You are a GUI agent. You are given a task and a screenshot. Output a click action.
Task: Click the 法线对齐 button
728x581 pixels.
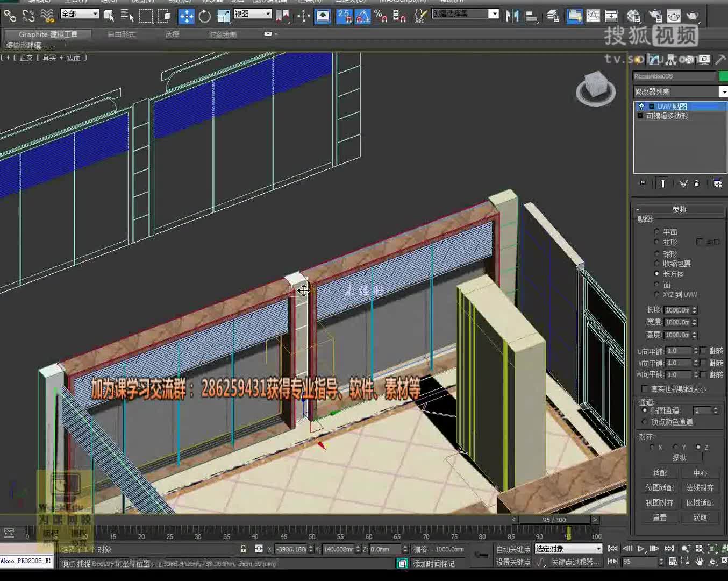point(700,488)
